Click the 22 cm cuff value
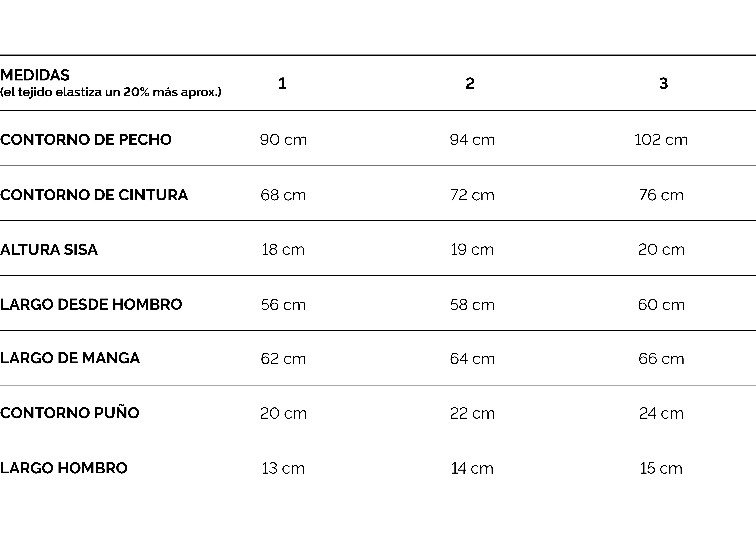 point(472,413)
